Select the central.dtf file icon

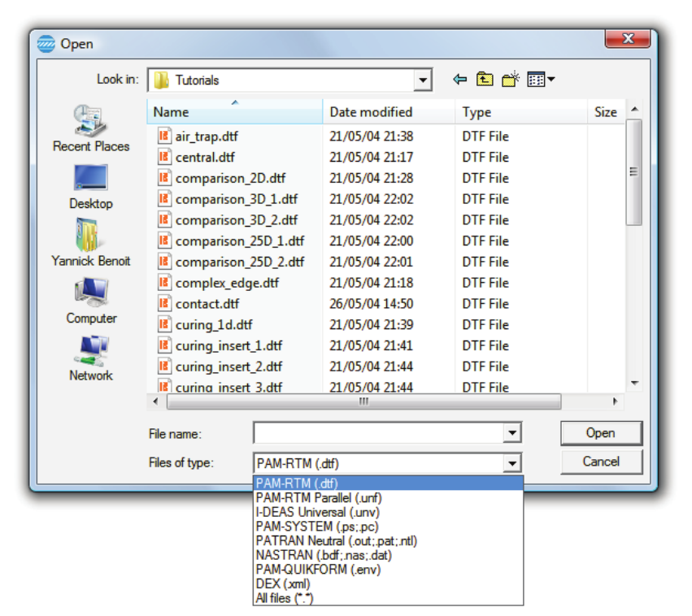pyautogui.click(x=164, y=157)
